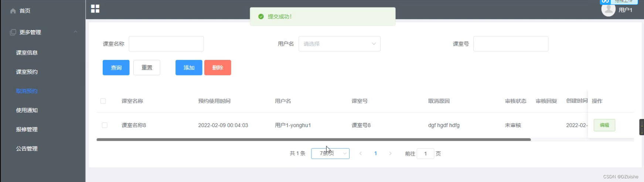Click the home icon beside 首页

[13, 11]
